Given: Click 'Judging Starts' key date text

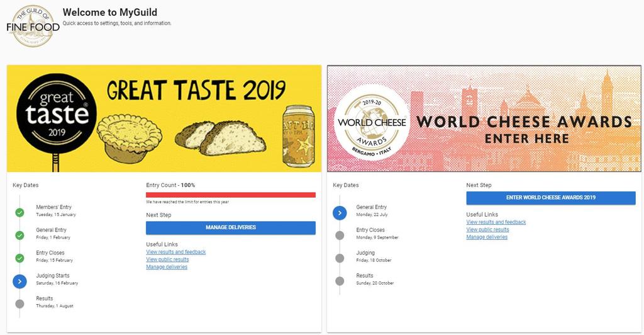Looking at the screenshot, I should pyautogui.click(x=53, y=275).
